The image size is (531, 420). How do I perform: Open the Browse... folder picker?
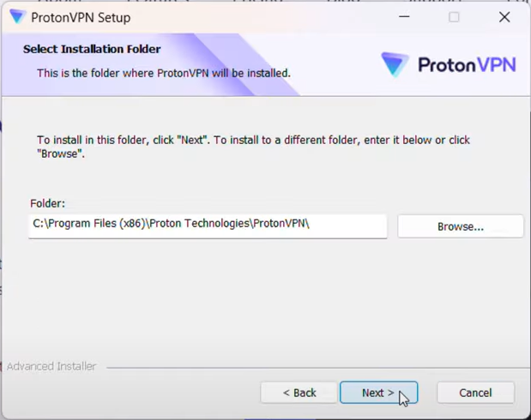pyautogui.click(x=460, y=226)
